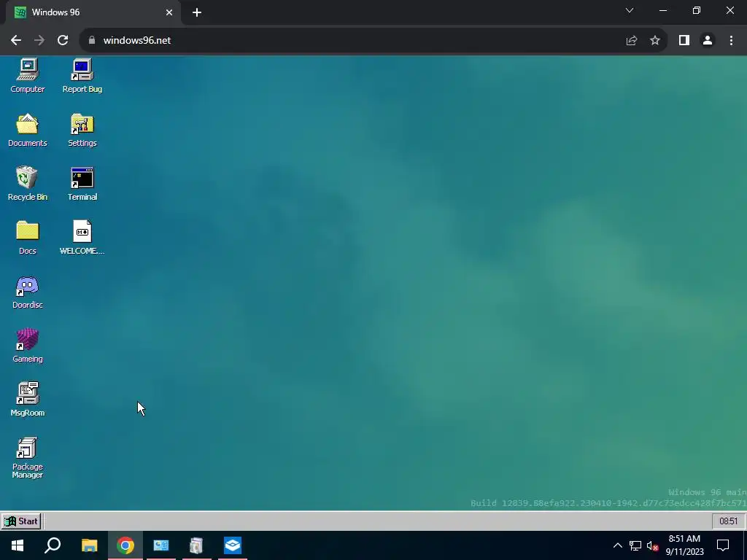The width and height of the screenshot is (747, 560).
Task: Bookmark this tab with the star
Action: click(655, 41)
